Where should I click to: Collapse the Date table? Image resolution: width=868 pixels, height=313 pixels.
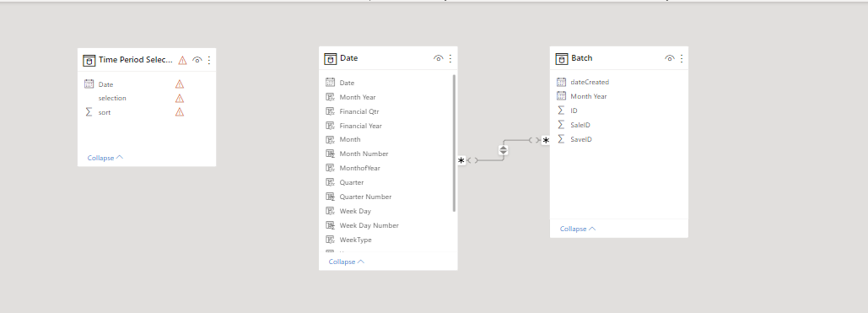(x=347, y=262)
